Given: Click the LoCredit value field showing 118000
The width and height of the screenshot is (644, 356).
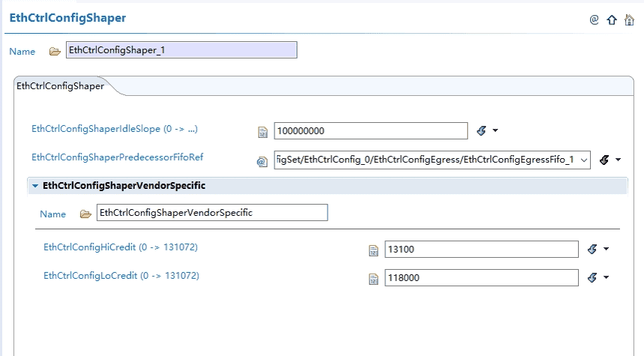Looking at the screenshot, I should click(x=481, y=278).
